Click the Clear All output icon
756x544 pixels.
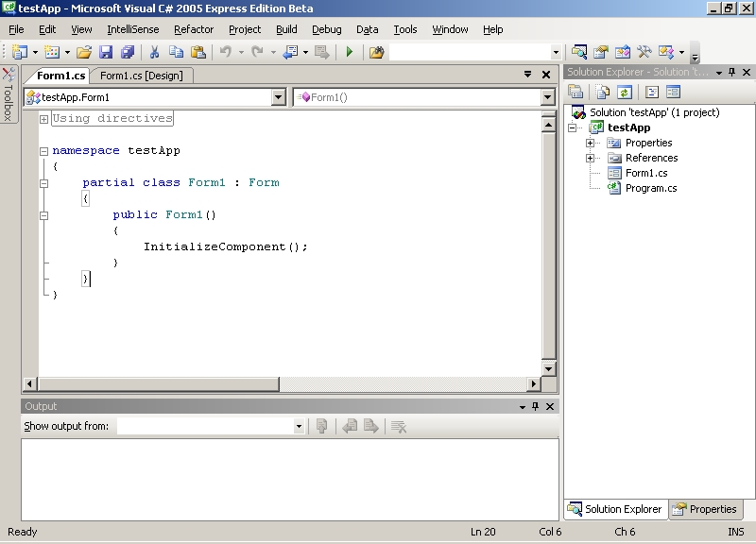click(x=399, y=427)
